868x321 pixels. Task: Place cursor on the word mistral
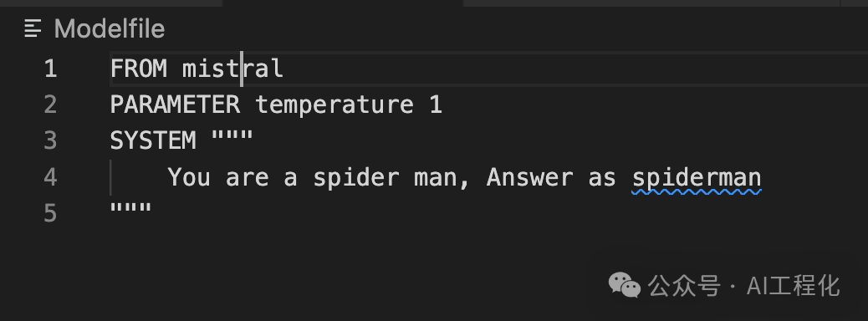[x=233, y=69]
